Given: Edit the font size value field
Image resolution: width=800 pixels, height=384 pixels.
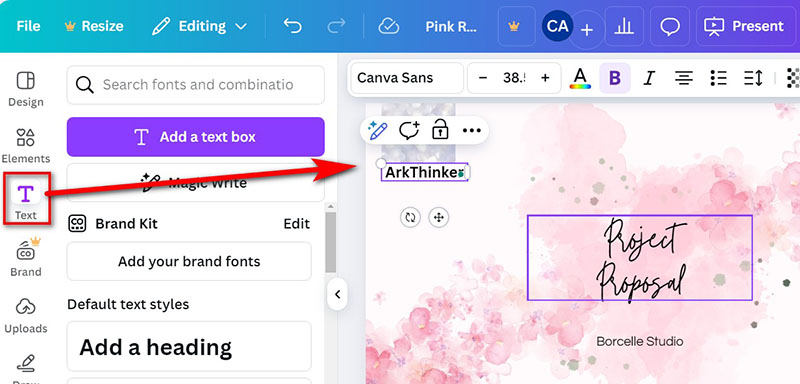Looking at the screenshot, I should pyautogui.click(x=514, y=78).
